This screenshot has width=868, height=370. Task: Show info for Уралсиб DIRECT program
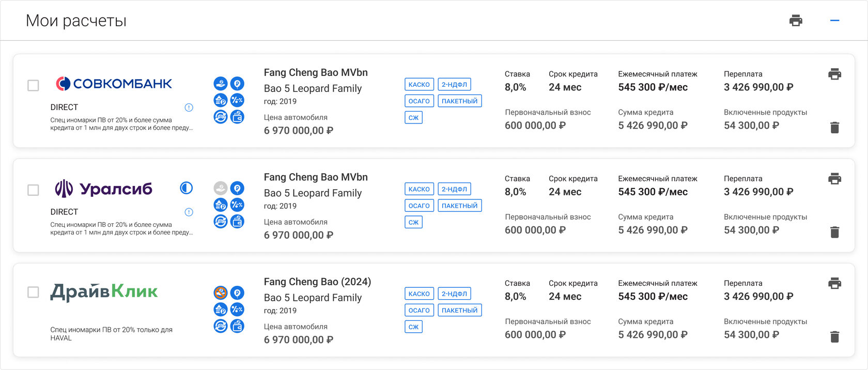point(189,212)
